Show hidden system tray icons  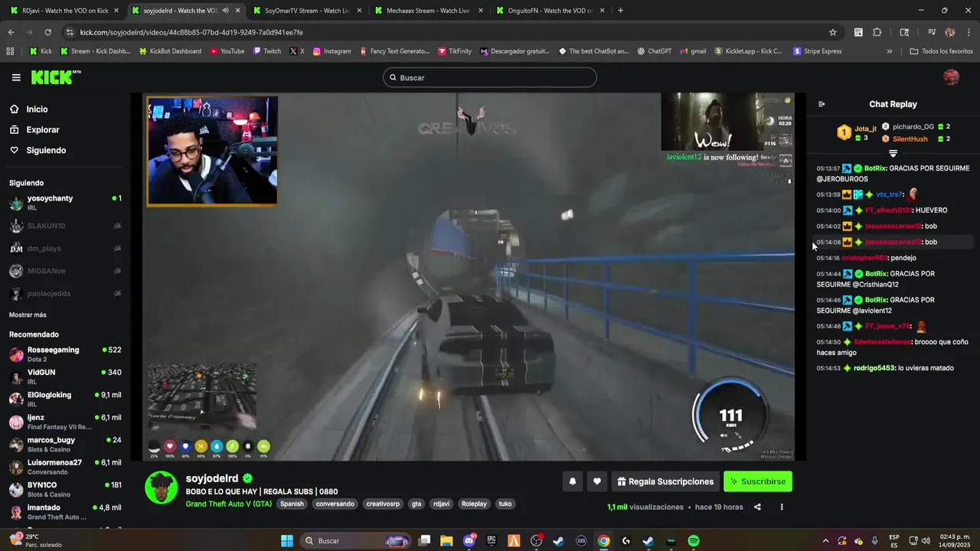tap(825, 541)
